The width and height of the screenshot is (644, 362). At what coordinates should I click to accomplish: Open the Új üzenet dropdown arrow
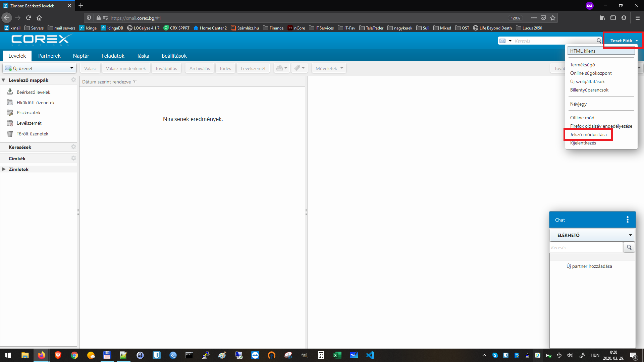tap(71, 68)
